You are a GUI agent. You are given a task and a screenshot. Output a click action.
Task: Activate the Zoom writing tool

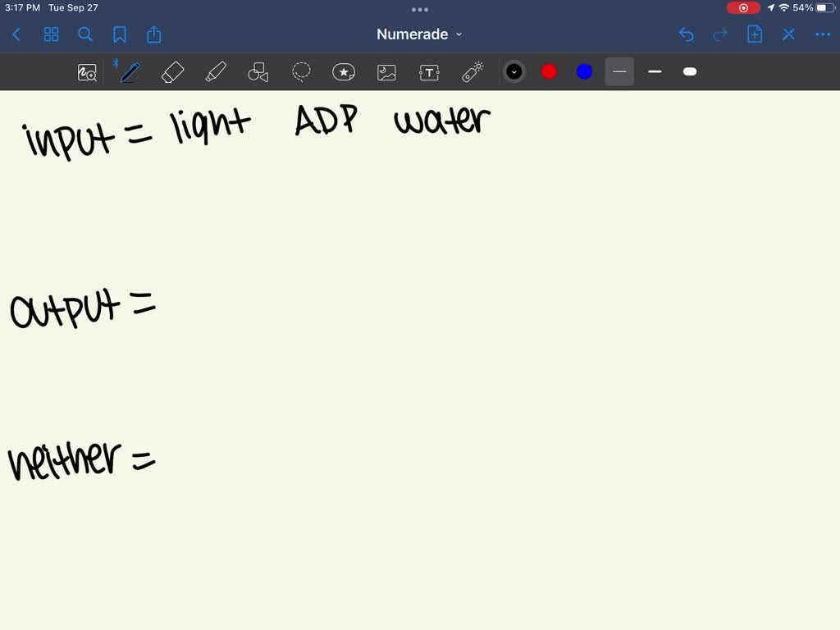(x=87, y=72)
